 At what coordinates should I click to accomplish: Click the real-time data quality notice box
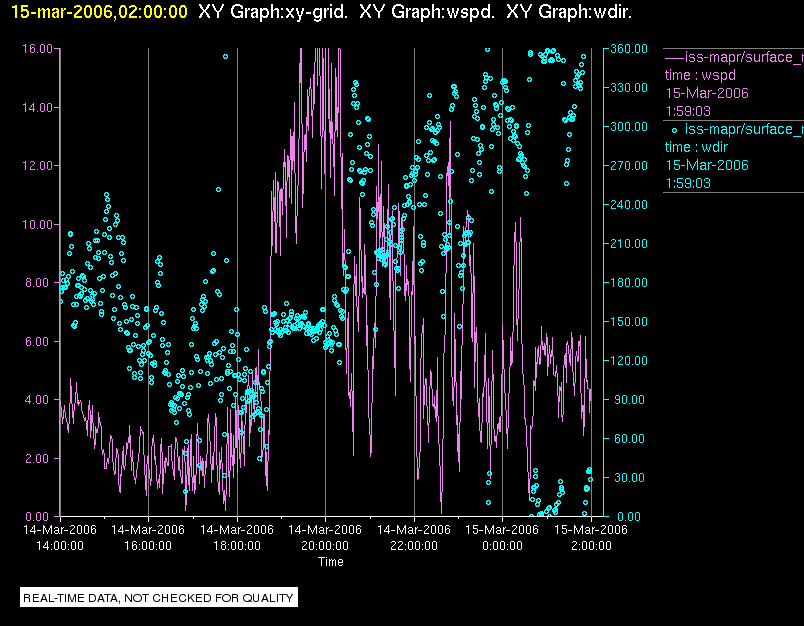(x=159, y=598)
